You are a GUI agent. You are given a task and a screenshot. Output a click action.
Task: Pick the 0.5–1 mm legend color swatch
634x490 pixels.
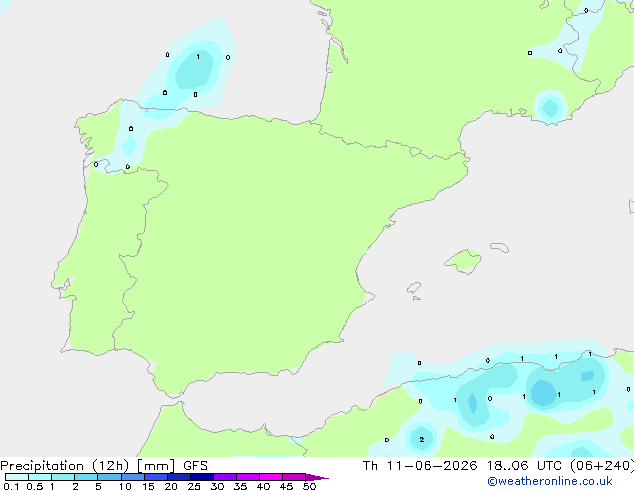tap(40, 477)
